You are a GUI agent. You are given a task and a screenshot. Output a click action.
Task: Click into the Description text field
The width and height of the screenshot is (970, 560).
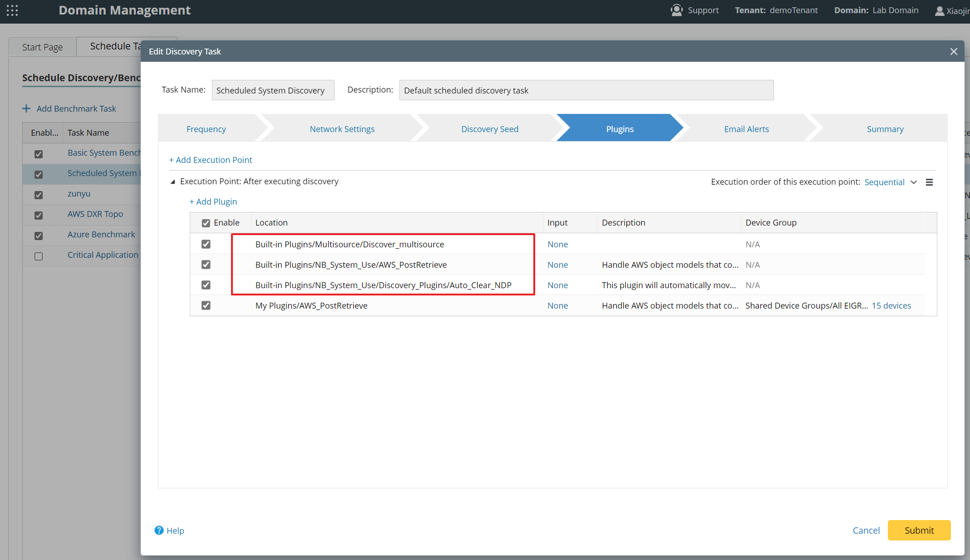[586, 90]
